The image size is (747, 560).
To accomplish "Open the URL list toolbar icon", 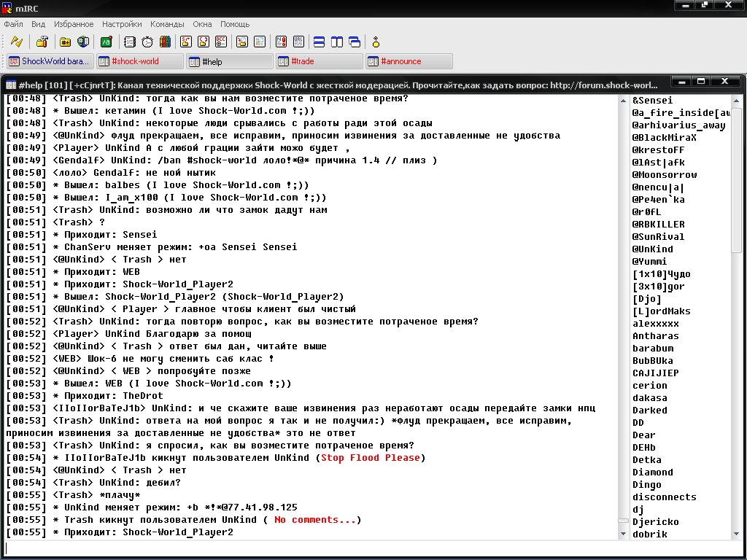I will pyautogui.click(x=298, y=42).
